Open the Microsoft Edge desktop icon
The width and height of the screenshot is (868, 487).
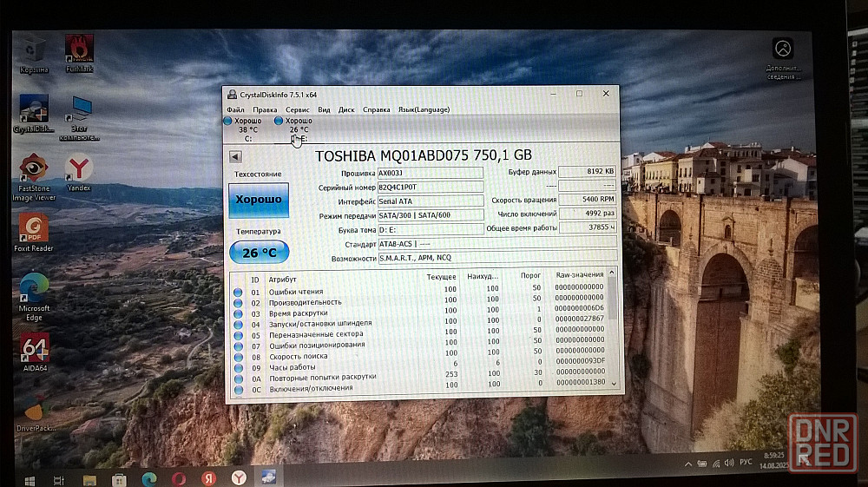34,297
